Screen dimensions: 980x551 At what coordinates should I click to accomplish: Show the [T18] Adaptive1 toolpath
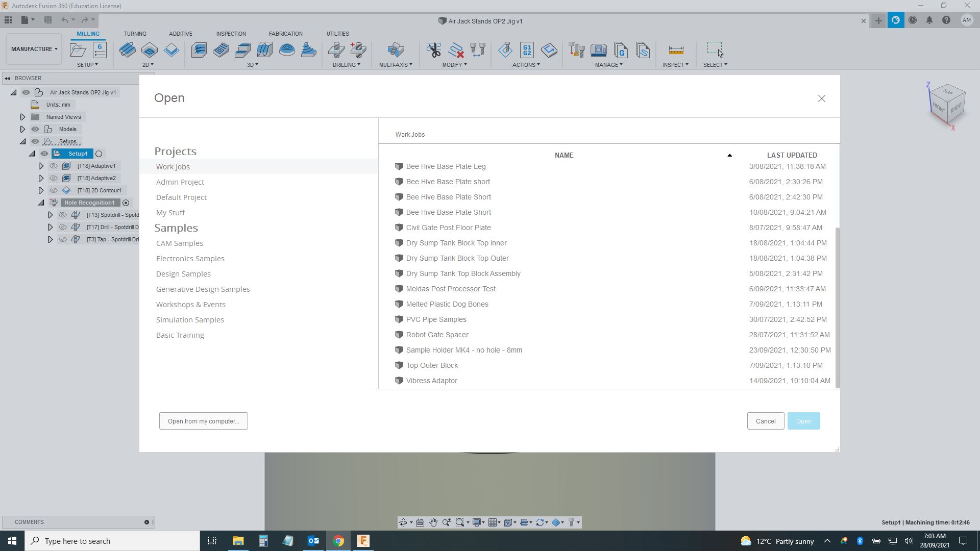tap(54, 166)
